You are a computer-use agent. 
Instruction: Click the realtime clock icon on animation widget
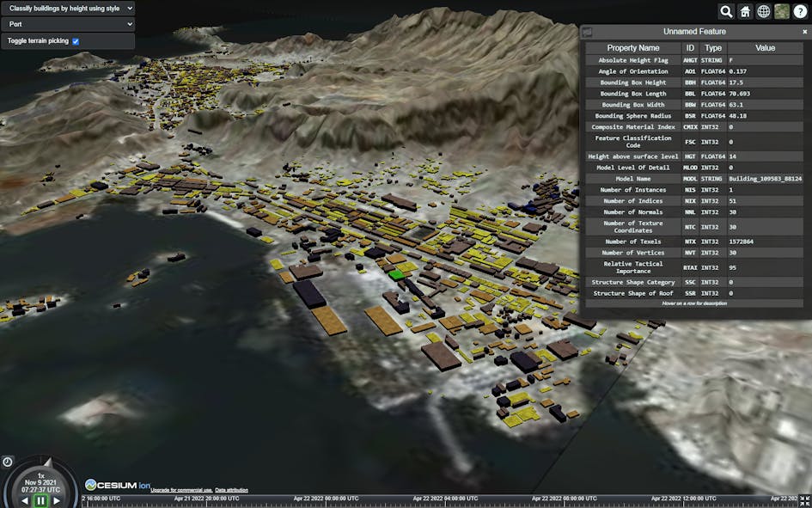[7, 462]
